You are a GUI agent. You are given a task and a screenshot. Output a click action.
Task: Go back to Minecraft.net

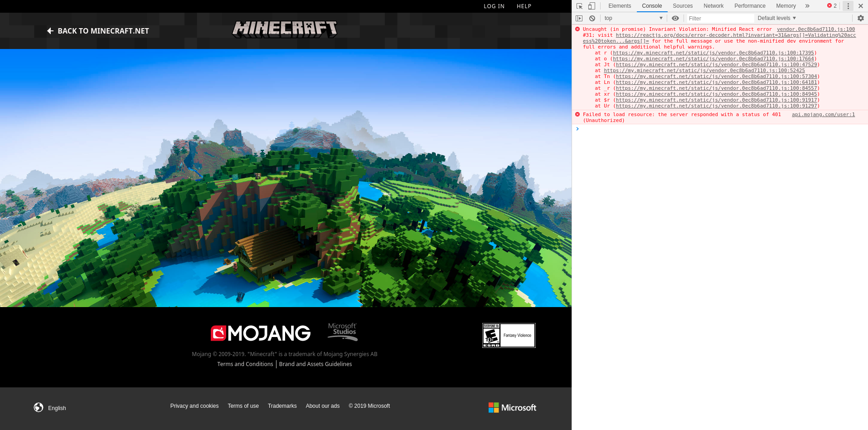tap(98, 31)
